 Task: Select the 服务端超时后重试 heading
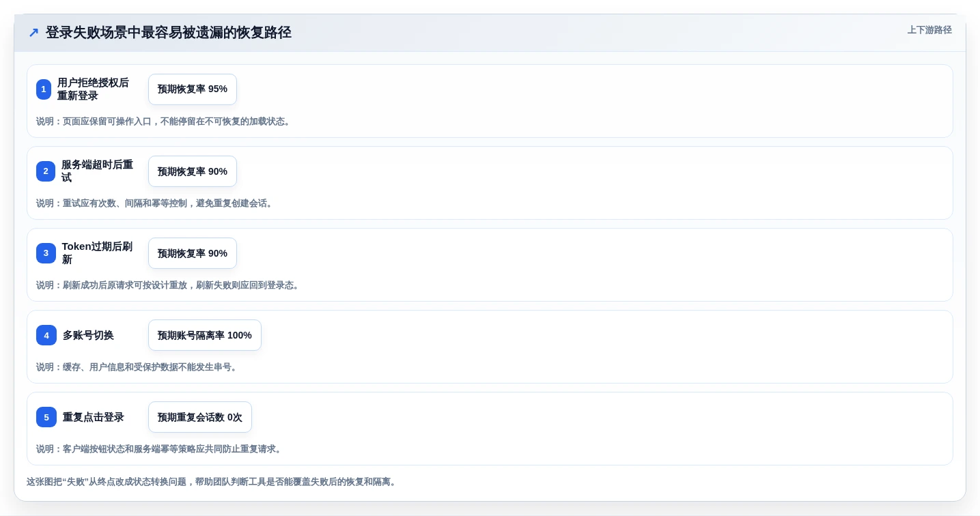[98, 171]
